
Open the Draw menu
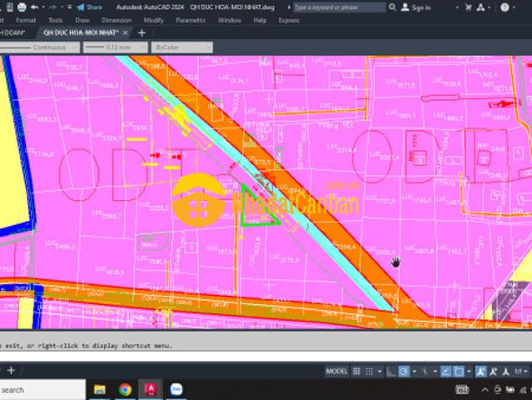82,19
